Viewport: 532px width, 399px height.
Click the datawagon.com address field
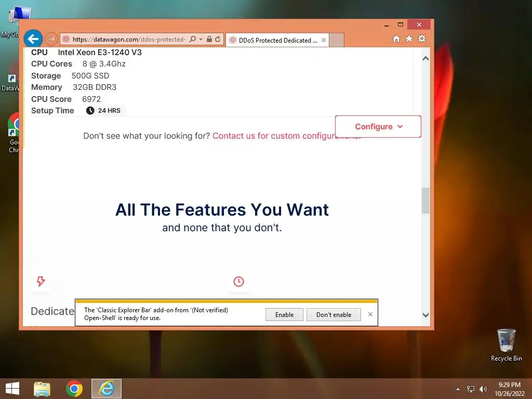(129, 39)
